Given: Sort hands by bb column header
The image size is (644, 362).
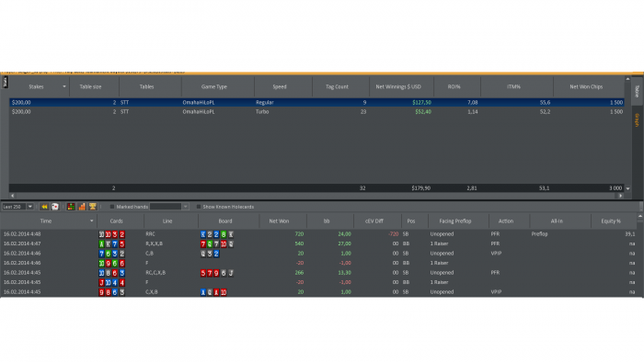Looking at the screenshot, I should (x=327, y=221).
